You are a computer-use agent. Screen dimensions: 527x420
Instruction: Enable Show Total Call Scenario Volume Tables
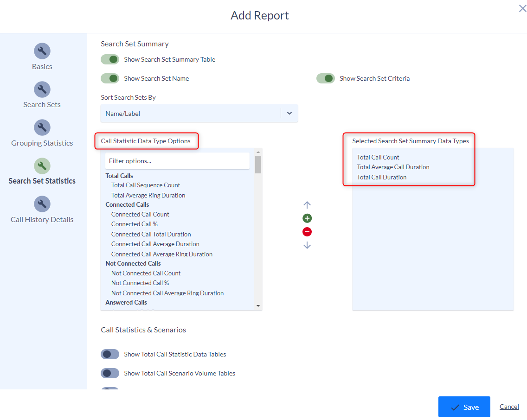pyautogui.click(x=110, y=373)
